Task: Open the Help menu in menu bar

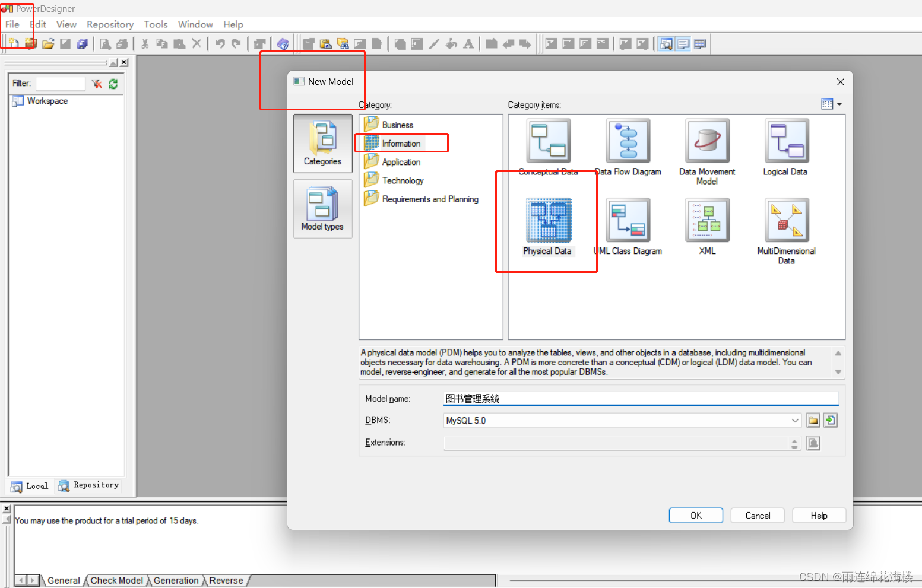Action: pos(233,24)
